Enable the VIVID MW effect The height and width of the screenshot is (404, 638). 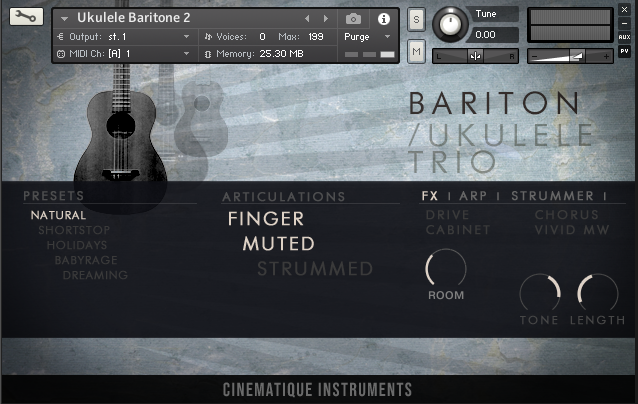[572, 230]
